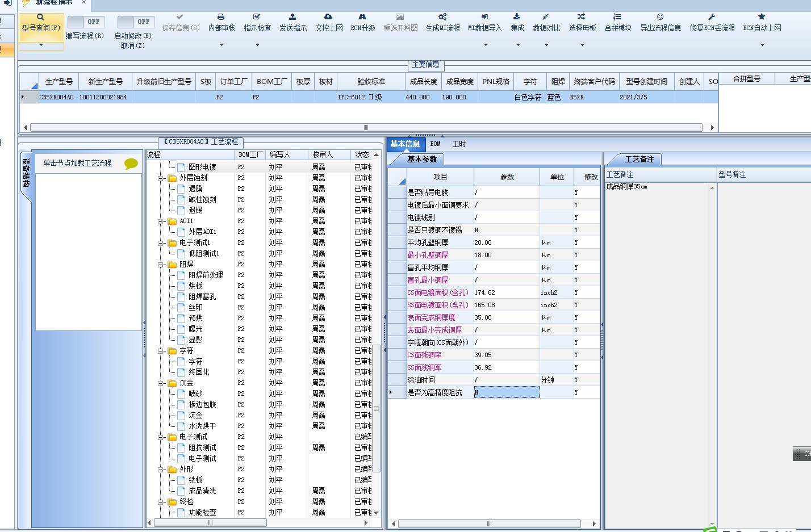Viewport: 811px width, 532px height.
Task: Click 生成MI流程 gears icon
Action: (x=442, y=17)
